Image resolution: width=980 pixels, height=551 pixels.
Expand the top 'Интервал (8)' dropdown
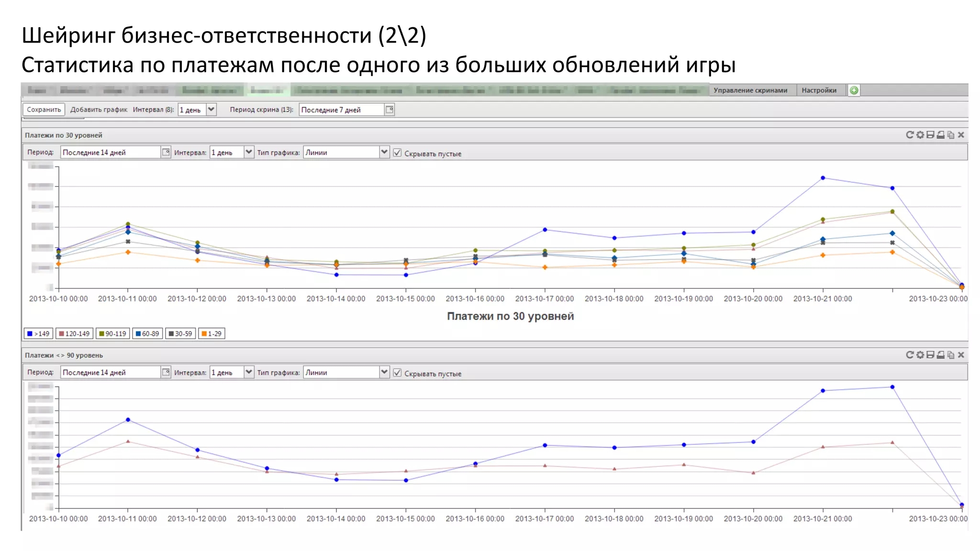coord(212,110)
